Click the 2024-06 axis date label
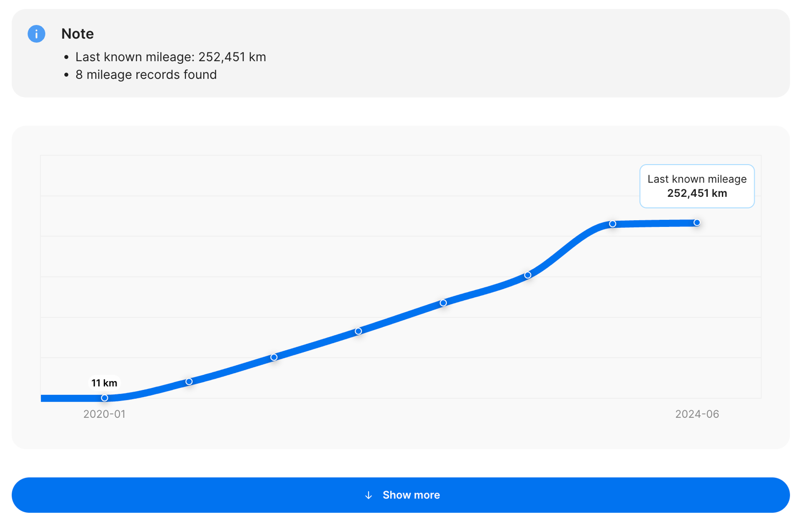 (x=697, y=414)
